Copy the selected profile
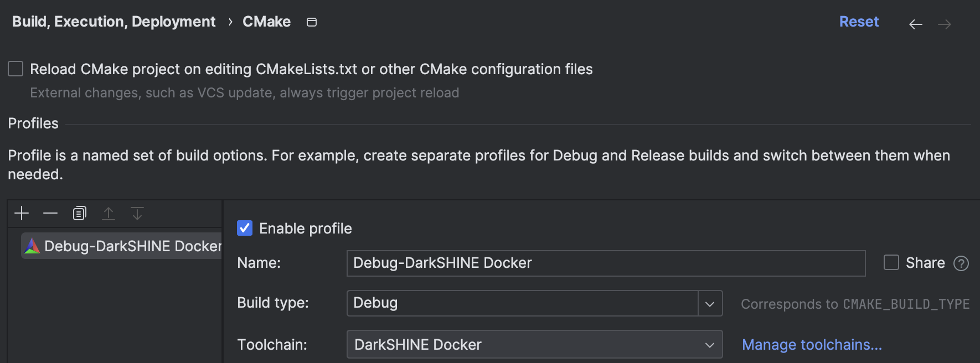 coord(80,214)
